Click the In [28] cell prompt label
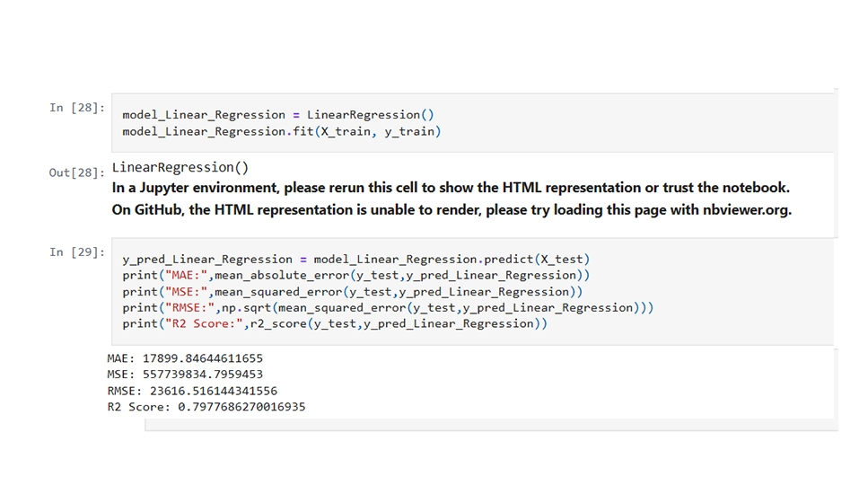This screenshot has height=503, width=868. pyautogui.click(x=77, y=108)
